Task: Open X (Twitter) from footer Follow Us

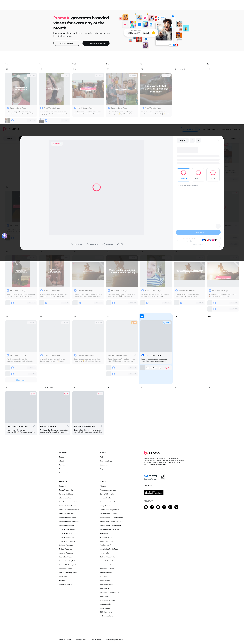Action: click(164, 507)
